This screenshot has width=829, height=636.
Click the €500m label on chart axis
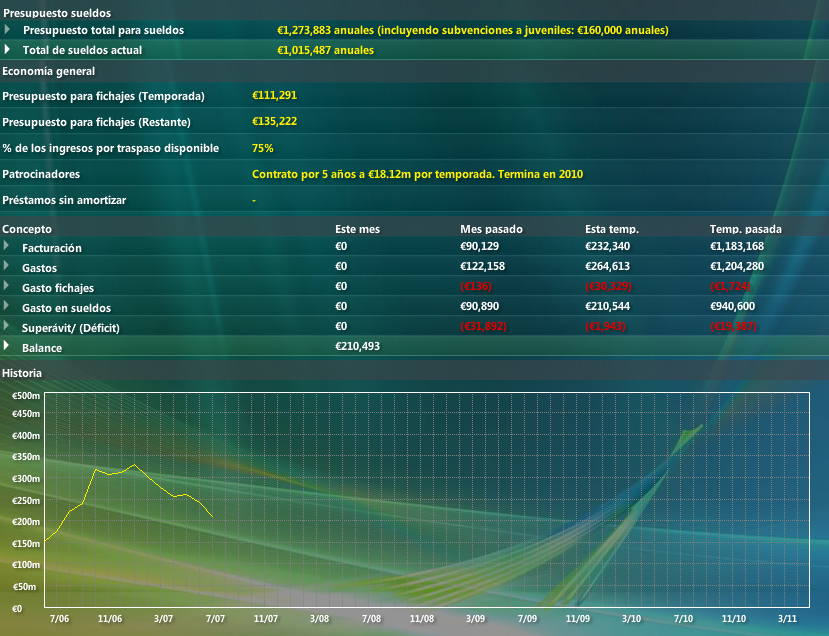click(26, 396)
